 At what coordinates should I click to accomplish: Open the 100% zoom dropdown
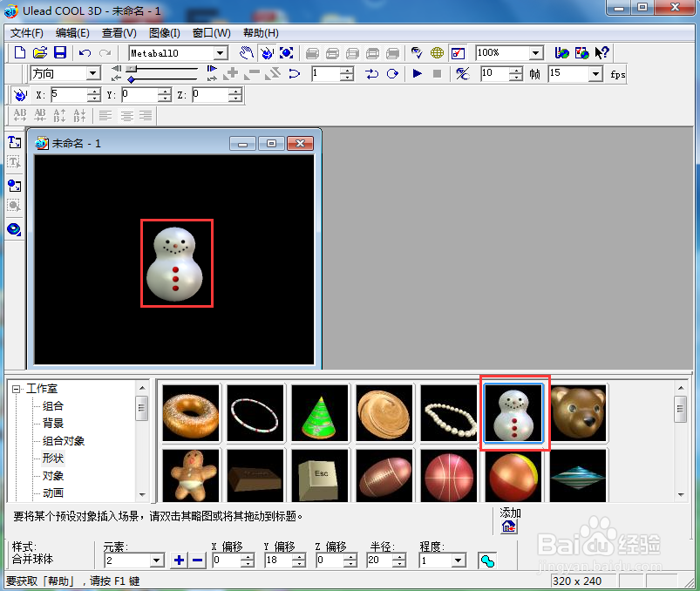tap(536, 53)
